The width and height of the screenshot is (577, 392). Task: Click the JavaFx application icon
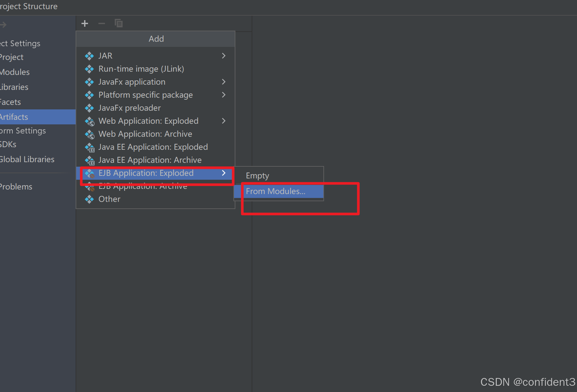tap(89, 82)
